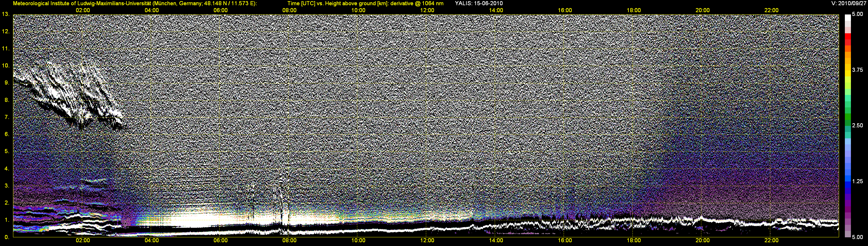Click the 08:00 label on the lower time axis
This screenshot has width=868, height=246.
pyautogui.click(x=289, y=241)
